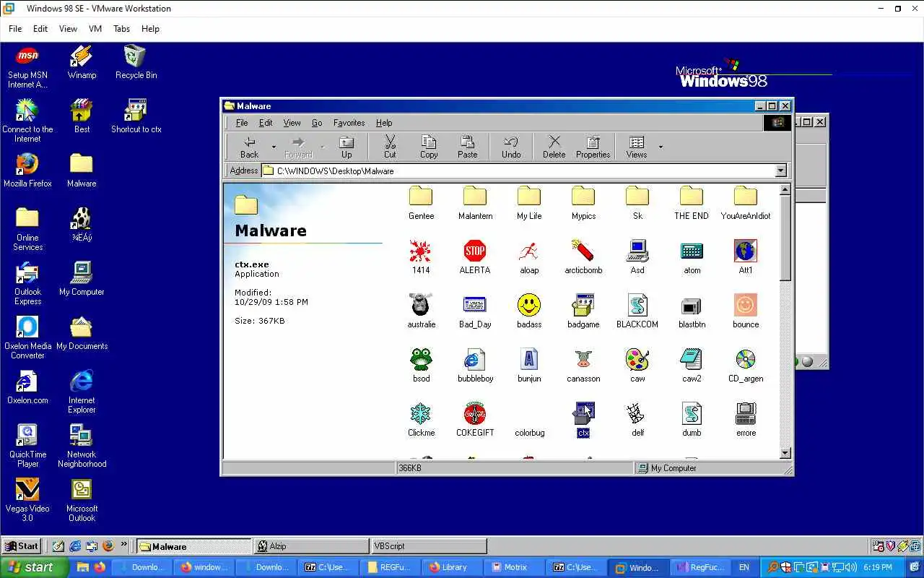
Task: Click the Up toolbar button
Action: 346,147
